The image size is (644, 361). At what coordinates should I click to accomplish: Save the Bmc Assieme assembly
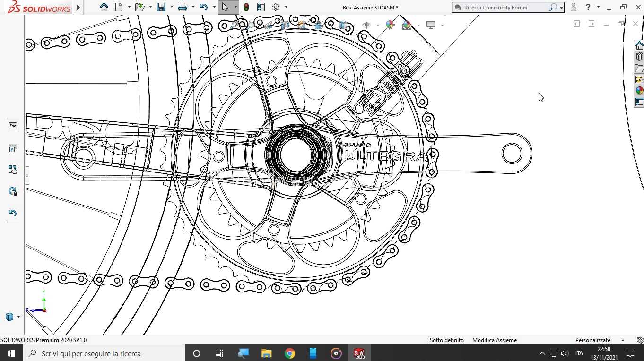[x=161, y=7]
